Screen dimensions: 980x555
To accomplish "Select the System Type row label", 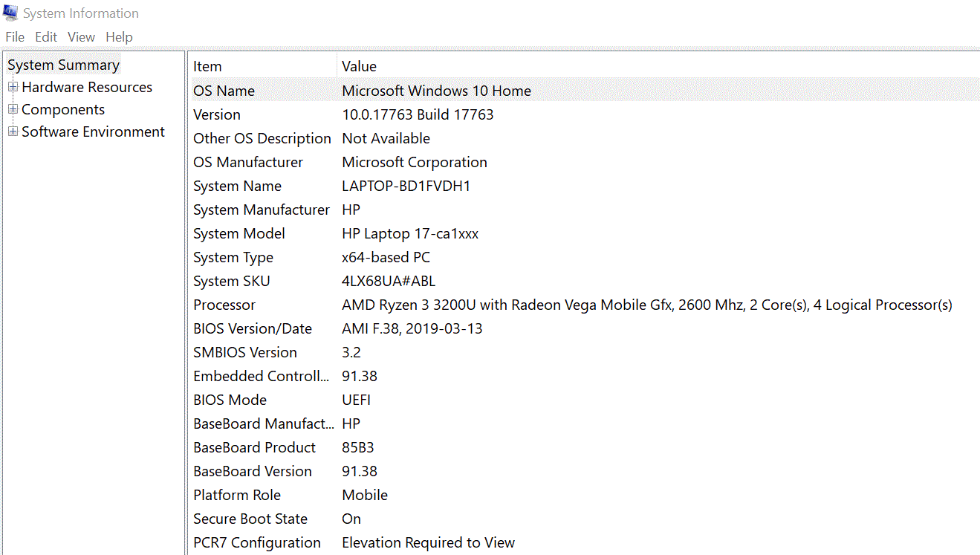I will click(233, 257).
